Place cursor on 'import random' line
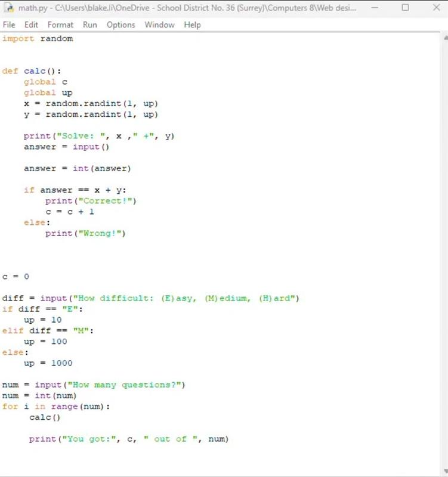The width and height of the screenshot is (448, 477). pyautogui.click(x=38, y=39)
